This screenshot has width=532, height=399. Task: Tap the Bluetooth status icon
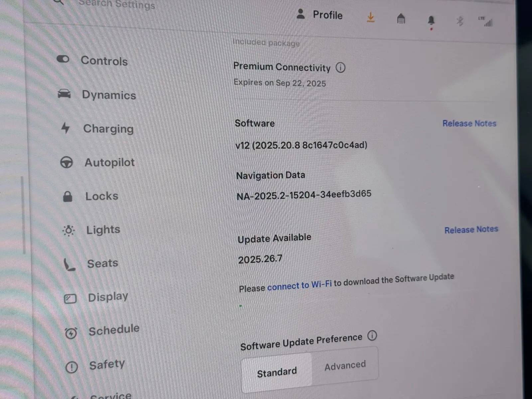460,22
